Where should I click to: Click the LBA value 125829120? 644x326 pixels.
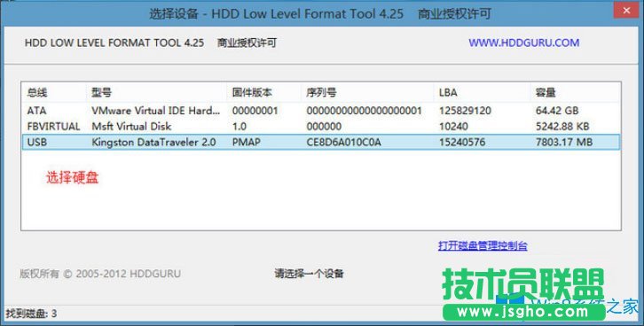coord(465,111)
